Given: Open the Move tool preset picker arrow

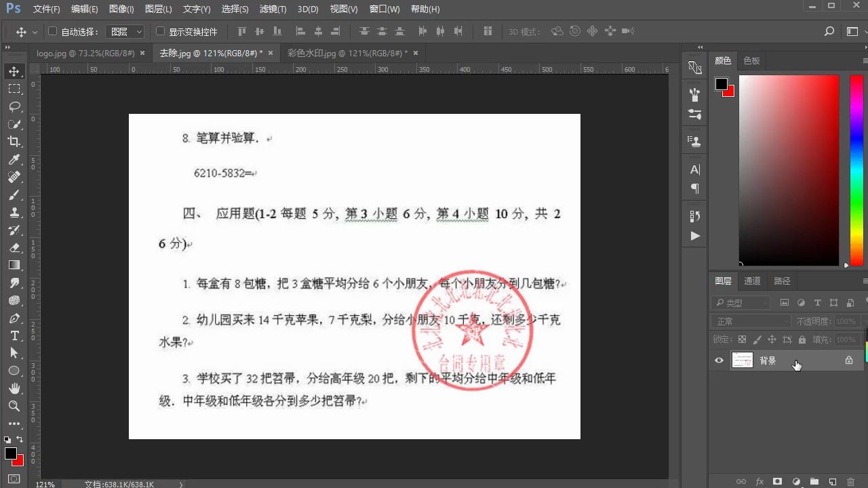Looking at the screenshot, I should pos(33,32).
